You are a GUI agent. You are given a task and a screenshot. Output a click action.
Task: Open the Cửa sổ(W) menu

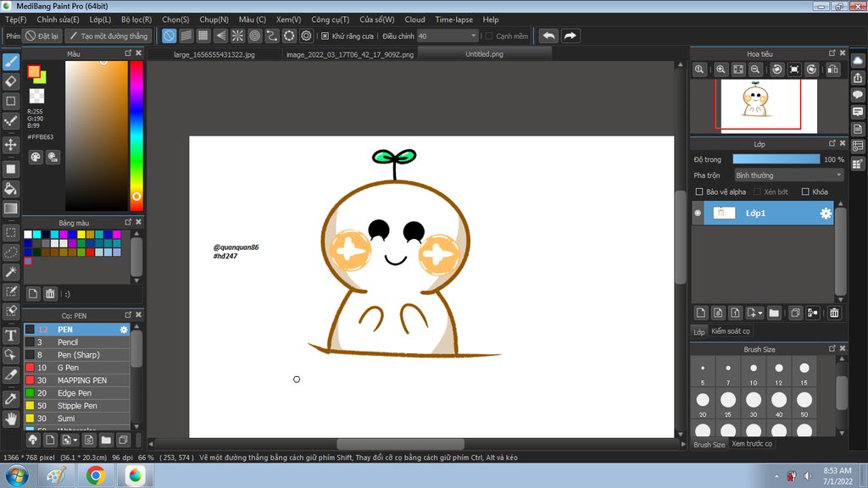click(377, 19)
